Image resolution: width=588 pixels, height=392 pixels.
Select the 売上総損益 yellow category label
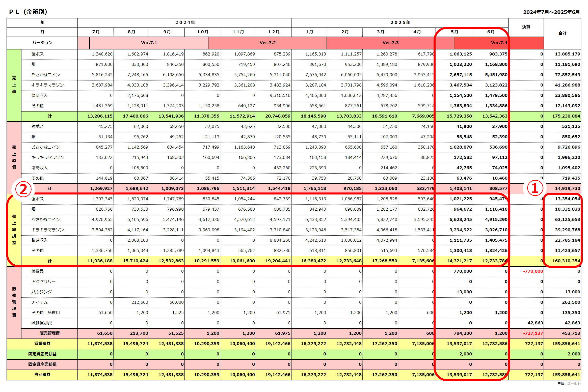[14, 229]
